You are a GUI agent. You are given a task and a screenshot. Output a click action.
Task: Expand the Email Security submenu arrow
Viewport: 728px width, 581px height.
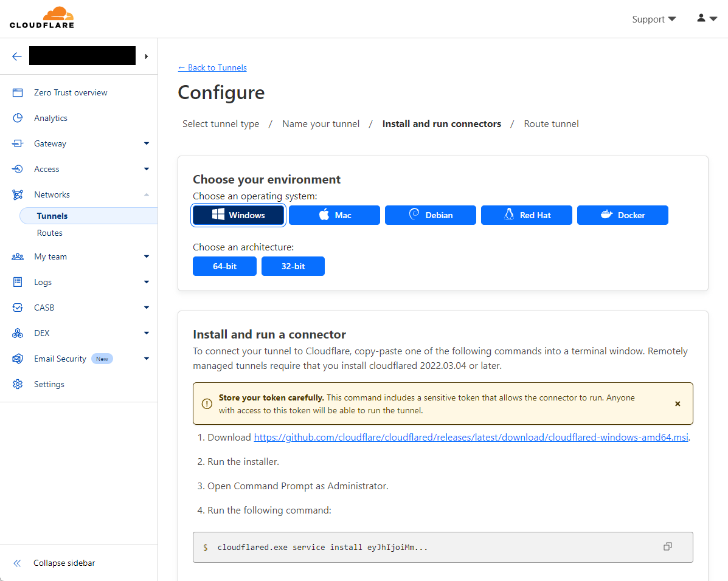point(146,359)
